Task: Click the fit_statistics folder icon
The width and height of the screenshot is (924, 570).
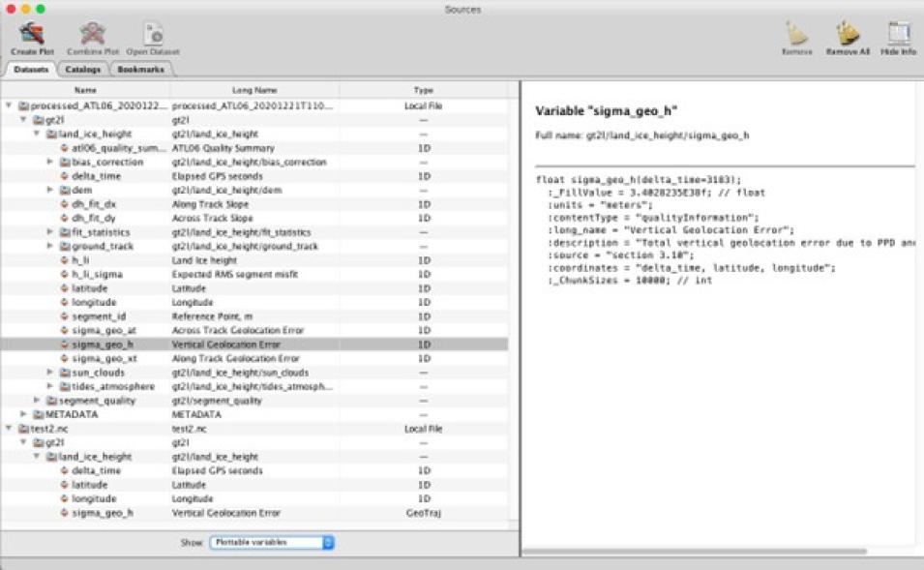Action: (x=66, y=231)
